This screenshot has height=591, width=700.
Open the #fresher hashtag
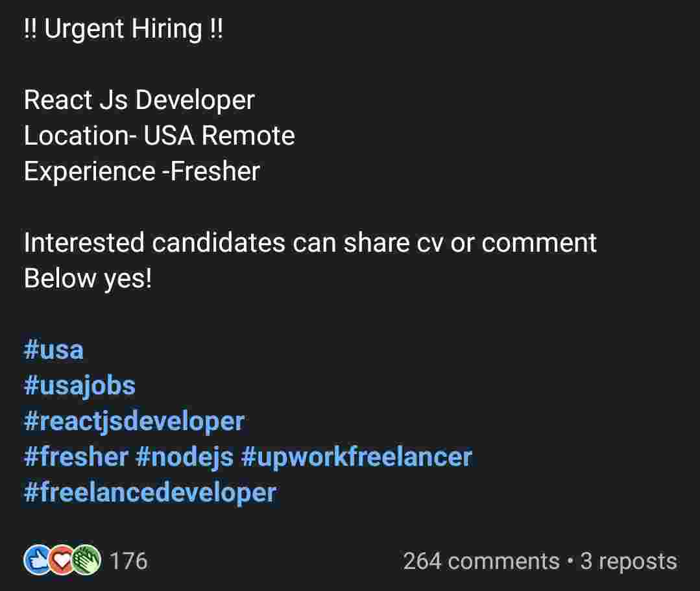(x=76, y=457)
